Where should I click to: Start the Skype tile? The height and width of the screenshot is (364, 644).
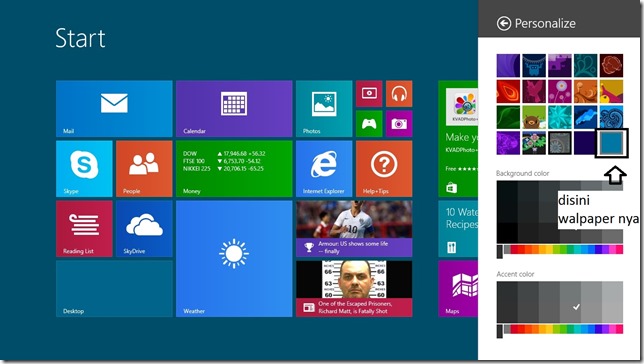tap(84, 169)
